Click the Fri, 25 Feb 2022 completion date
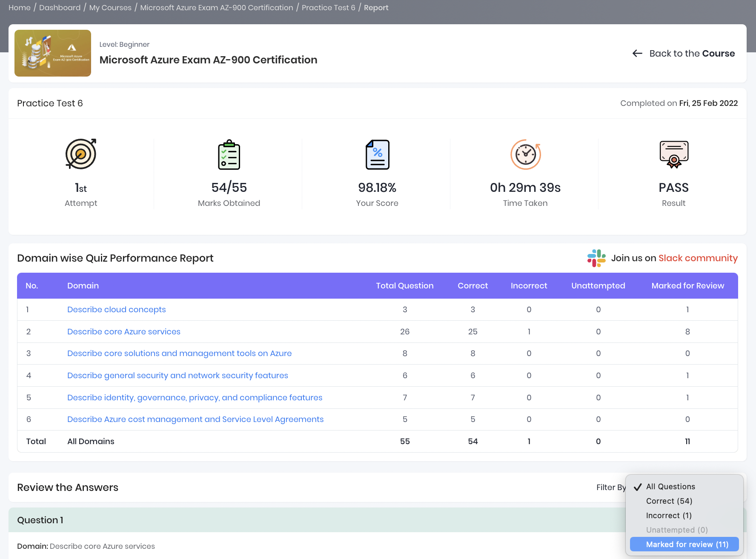756x559 pixels. pyautogui.click(x=708, y=103)
